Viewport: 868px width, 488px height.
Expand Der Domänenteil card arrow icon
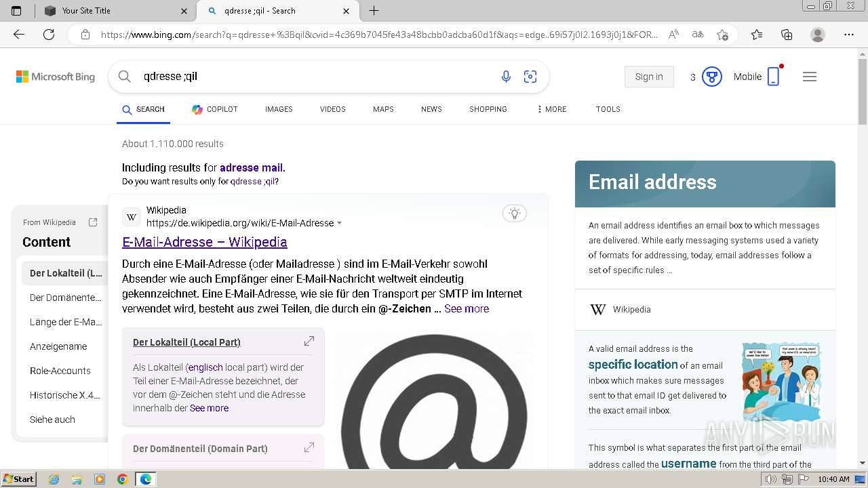click(309, 447)
